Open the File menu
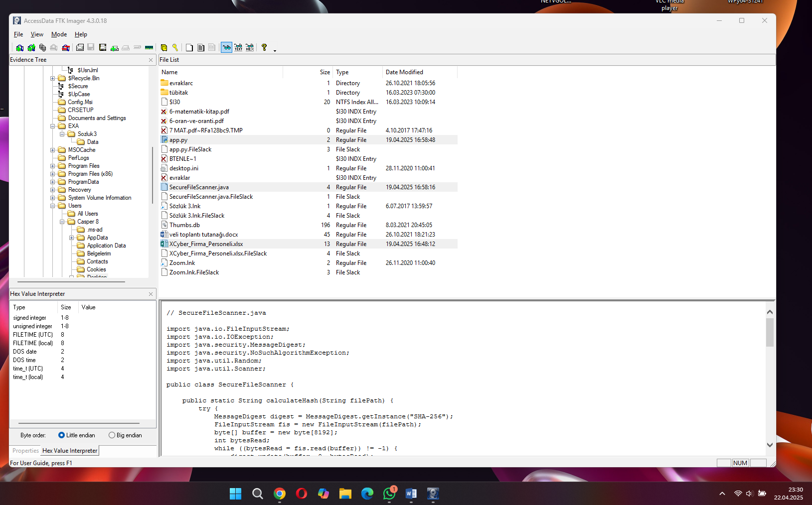Viewport: 812px width, 505px height. [18, 34]
